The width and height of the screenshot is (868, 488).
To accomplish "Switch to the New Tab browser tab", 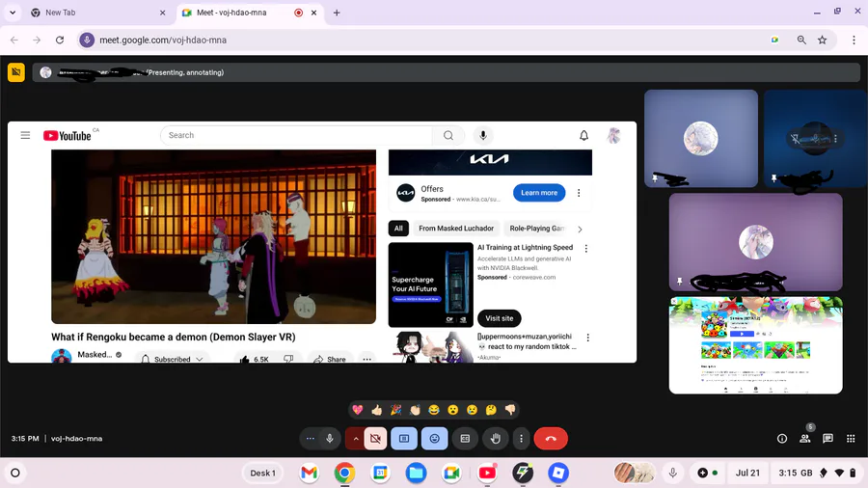I will (98, 13).
